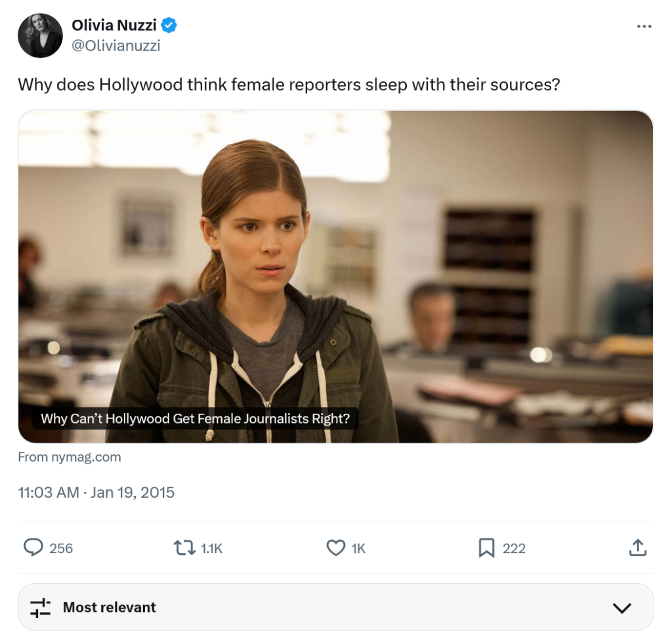Click the share upload icon
Viewport: 672px width, 639px height.
point(638,548)
